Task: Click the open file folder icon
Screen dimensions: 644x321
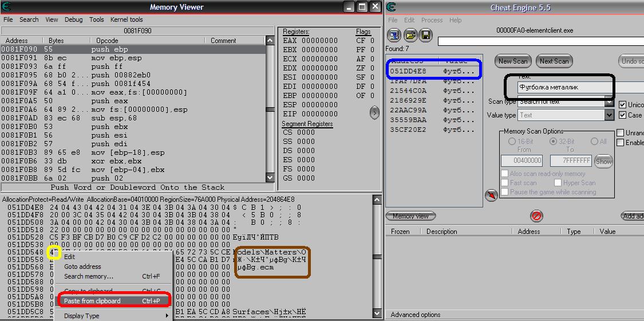Action: coord(410,36)
